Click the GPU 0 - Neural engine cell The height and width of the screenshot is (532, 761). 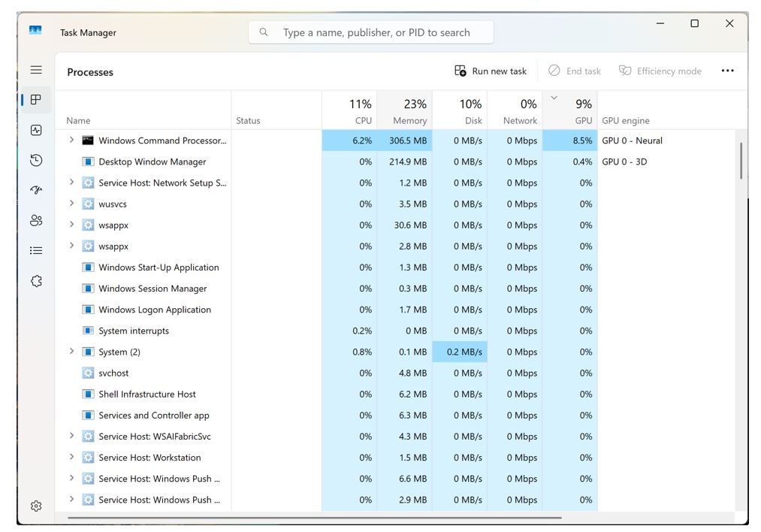632,141
